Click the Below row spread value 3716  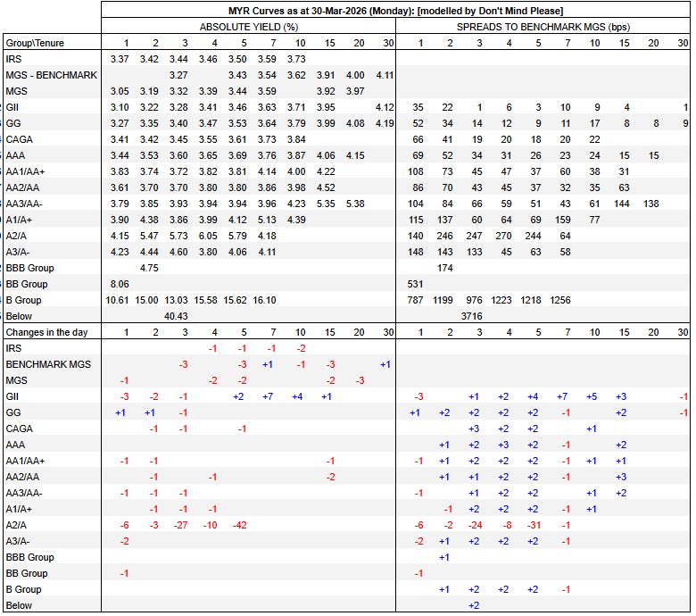click(x=471, y=316)
